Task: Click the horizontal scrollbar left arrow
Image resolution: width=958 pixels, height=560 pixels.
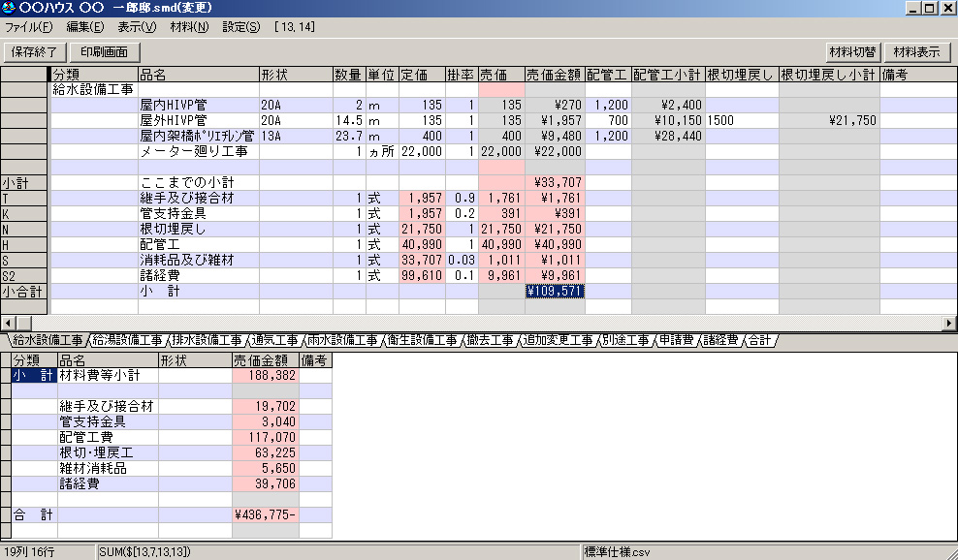Action: [x=8, y=323]
